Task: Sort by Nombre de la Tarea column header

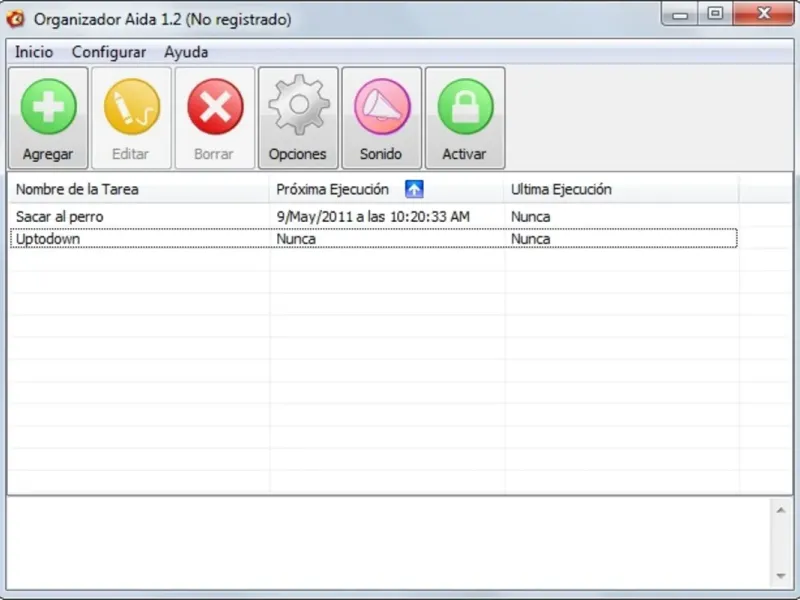Action: (x=138, y=189)
